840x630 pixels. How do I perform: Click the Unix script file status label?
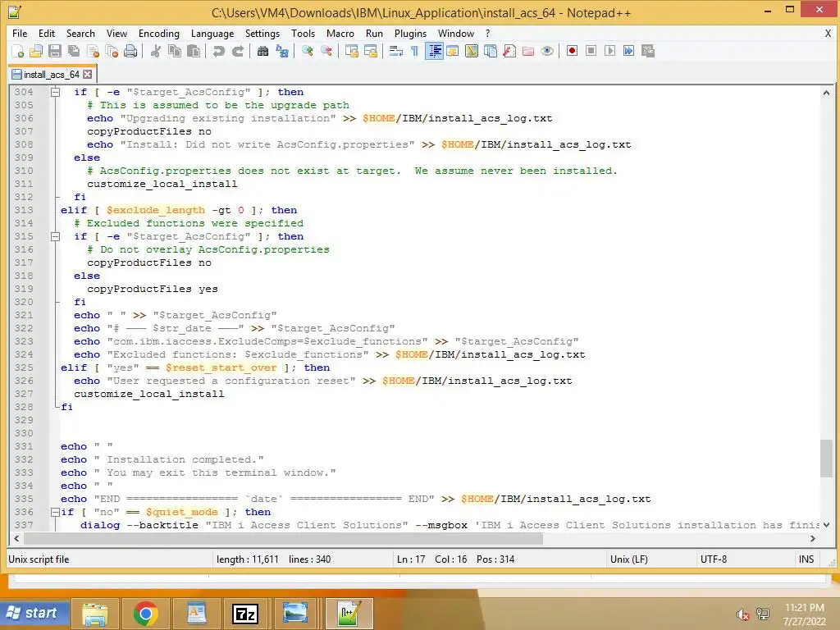(39, 559)
